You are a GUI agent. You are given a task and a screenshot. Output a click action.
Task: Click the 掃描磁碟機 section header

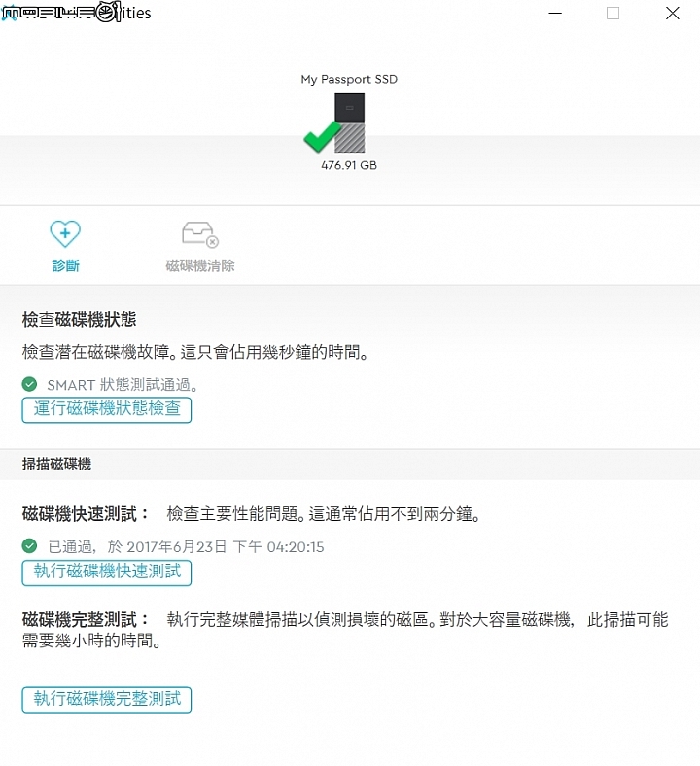tap(56, 464)
